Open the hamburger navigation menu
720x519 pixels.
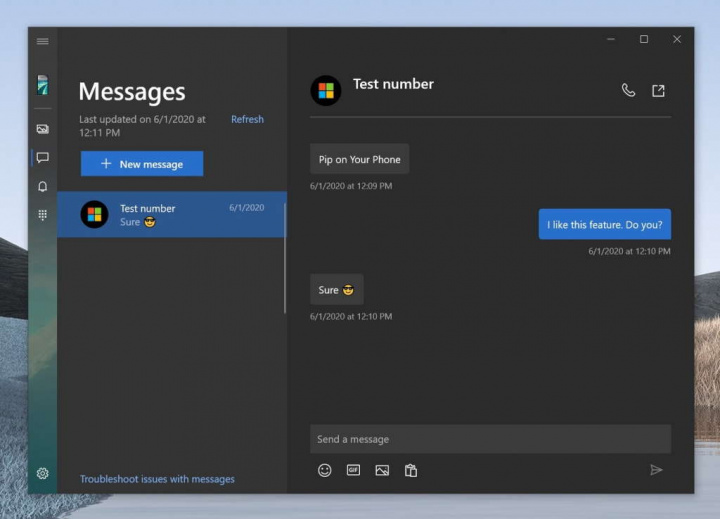coord(42,41)
